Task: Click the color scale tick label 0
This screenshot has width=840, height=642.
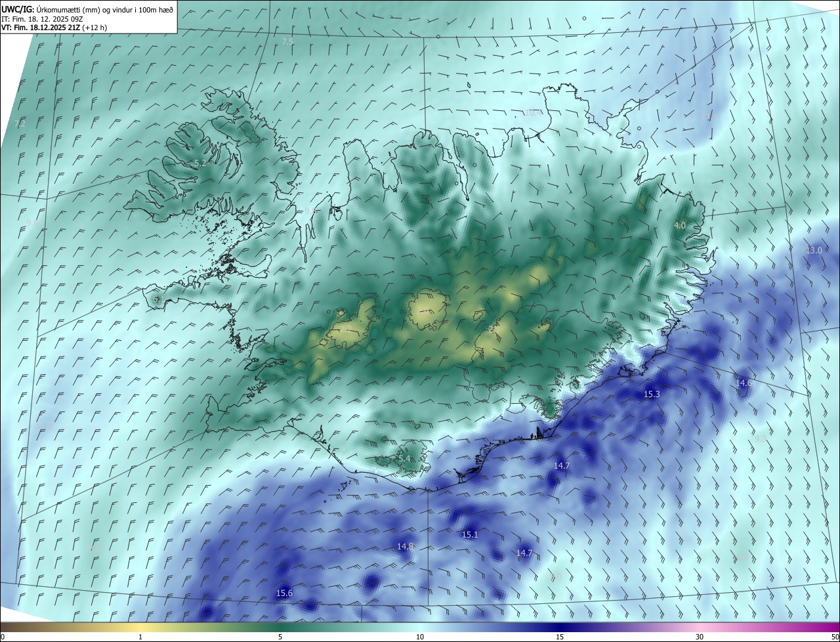Action: (3, 637)
